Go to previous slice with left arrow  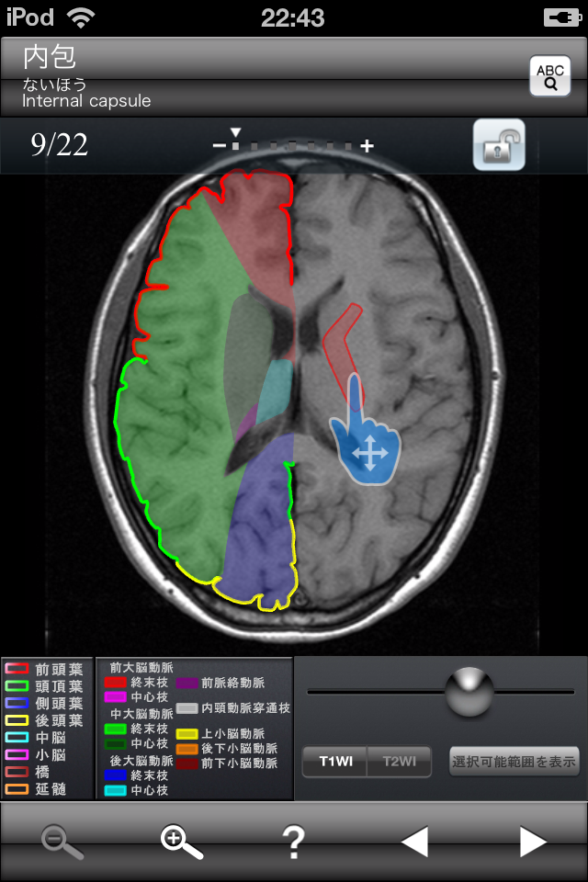tap(414, 841)
